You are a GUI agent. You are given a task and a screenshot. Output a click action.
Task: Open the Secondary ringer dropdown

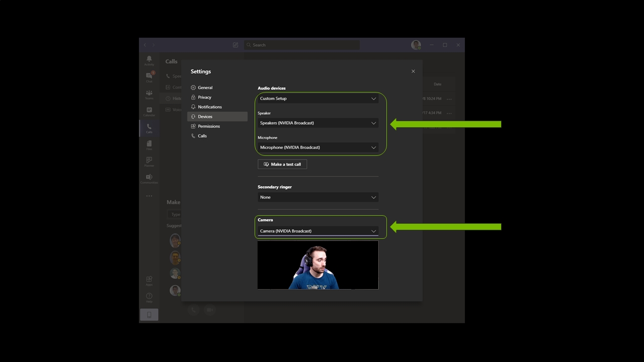[318, 197]
